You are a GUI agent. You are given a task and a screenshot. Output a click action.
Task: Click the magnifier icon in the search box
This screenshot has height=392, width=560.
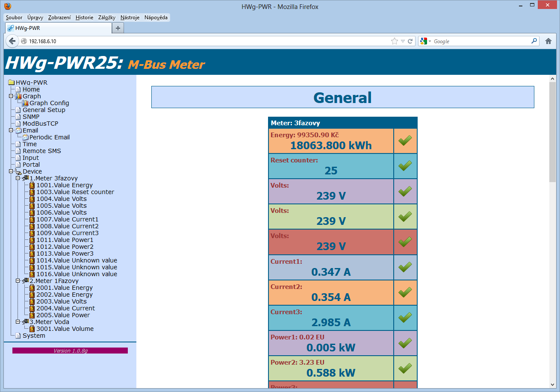534,41
